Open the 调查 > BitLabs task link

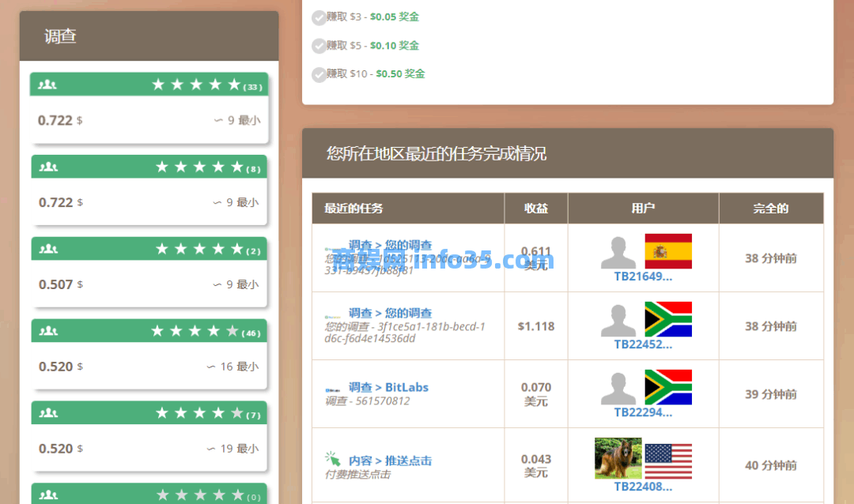pyautogui.click(x=388, y=387)
